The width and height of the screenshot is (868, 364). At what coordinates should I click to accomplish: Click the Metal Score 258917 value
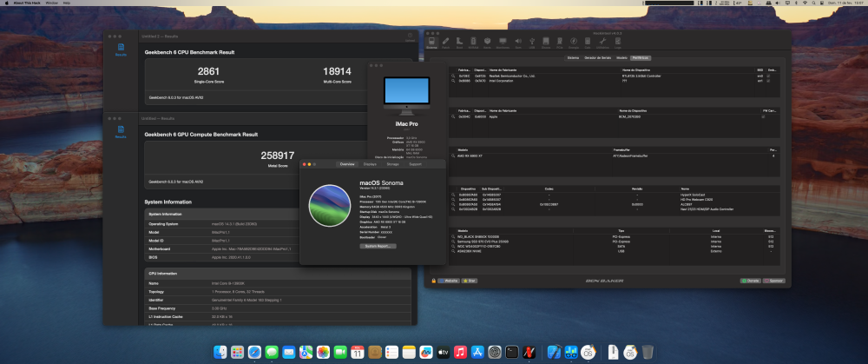click(278, 156)
